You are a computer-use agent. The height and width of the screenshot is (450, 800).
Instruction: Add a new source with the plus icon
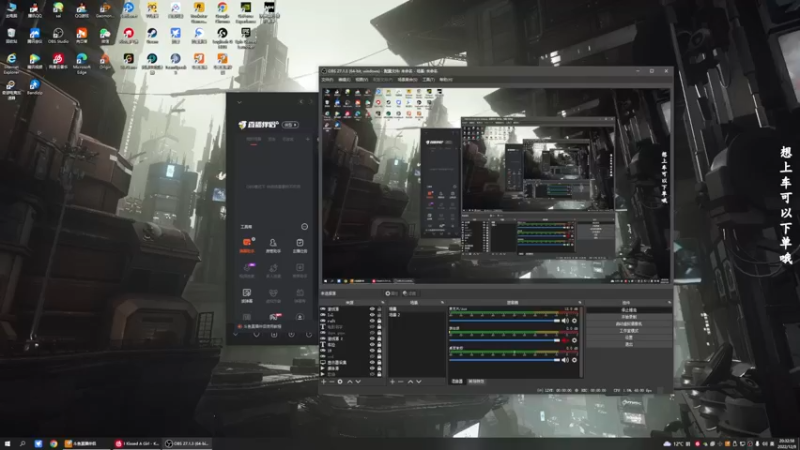click(323, 382)
